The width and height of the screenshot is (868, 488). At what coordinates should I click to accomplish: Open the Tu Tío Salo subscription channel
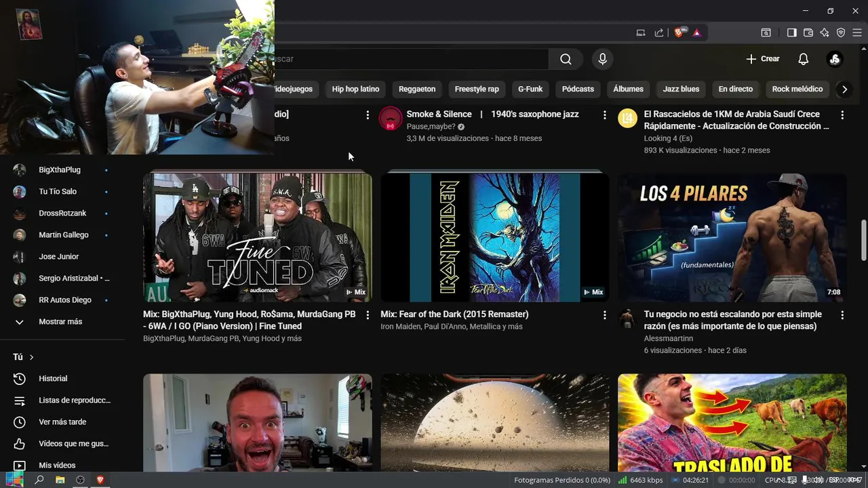click(x=62, y=192)
